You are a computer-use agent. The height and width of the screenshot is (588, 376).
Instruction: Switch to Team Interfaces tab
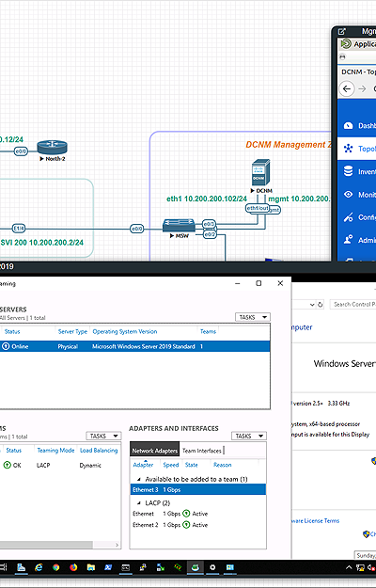202,451
